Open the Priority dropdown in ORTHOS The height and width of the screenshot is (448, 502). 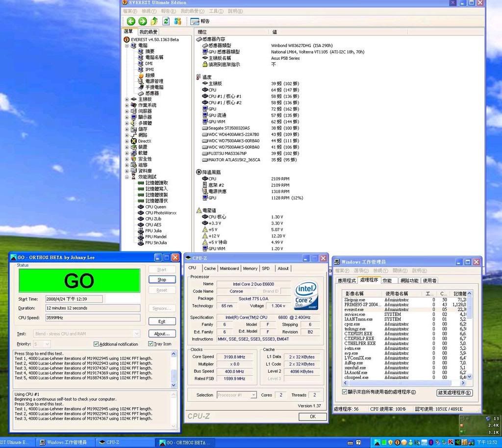click(47, 344)
